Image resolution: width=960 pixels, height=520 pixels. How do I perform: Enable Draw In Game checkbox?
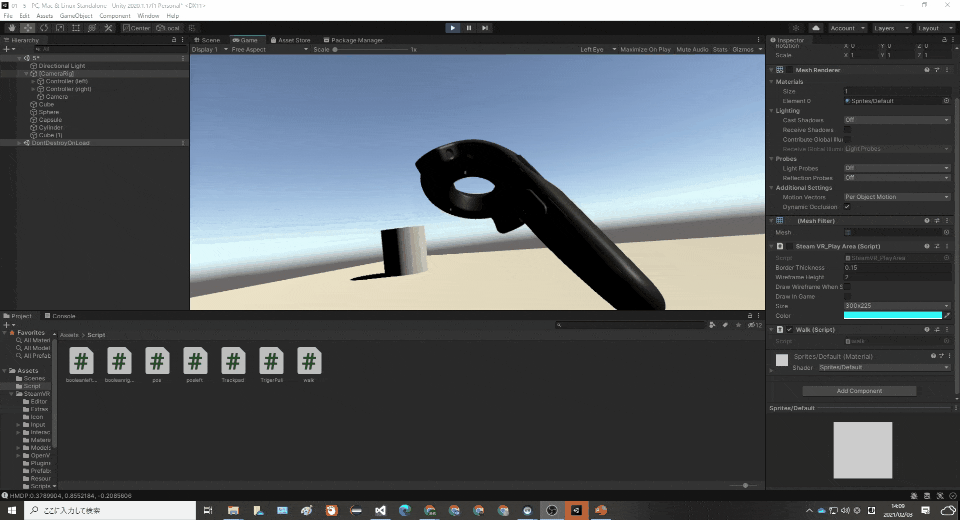point(847,296)
